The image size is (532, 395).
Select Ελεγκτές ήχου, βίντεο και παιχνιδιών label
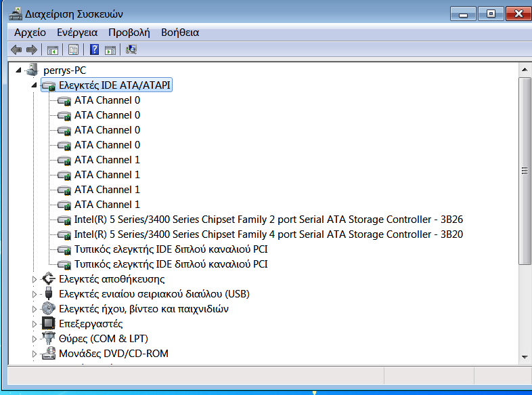tap(143, 309)
